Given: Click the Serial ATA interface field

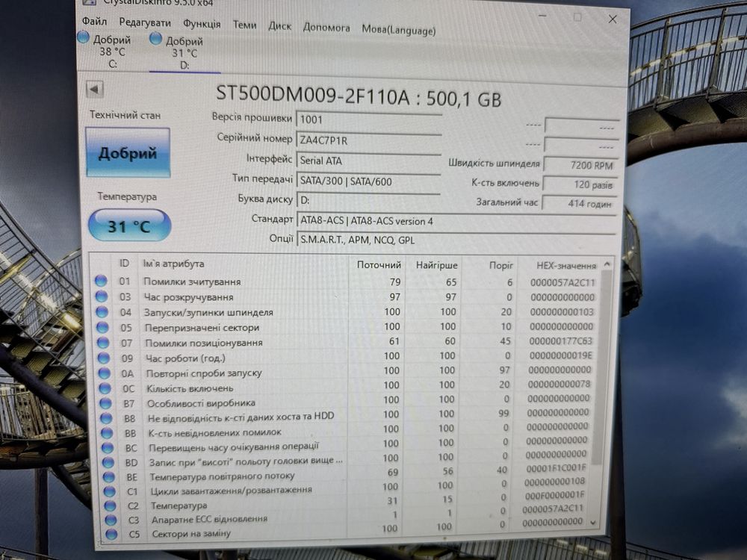Looking at the screenshot, I should click(368, 161).
